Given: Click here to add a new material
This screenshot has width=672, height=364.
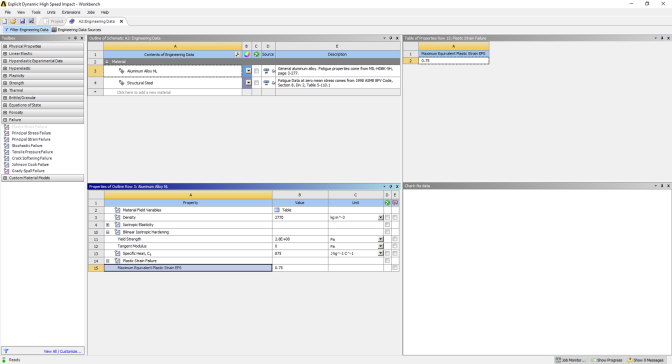Looking at the screenshot, I should click(144, 92).
